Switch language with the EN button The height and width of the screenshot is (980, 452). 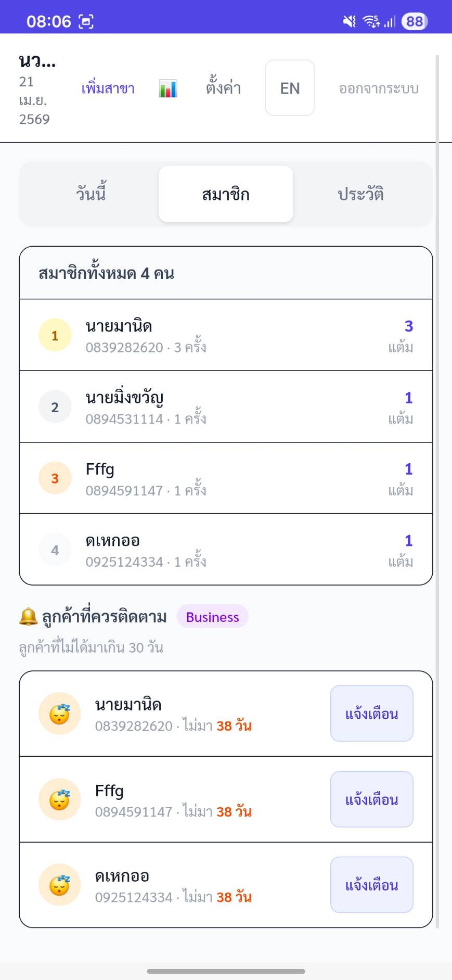290,88
